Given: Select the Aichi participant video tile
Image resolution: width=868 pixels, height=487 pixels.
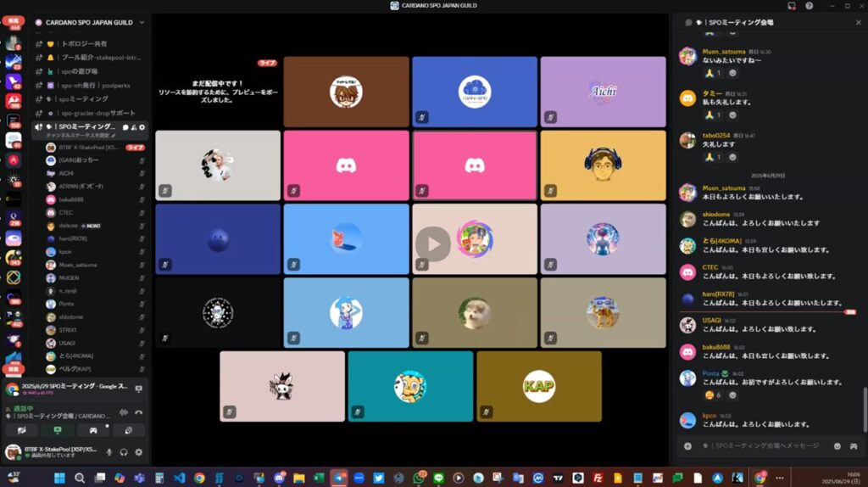Looking at the screenshot, I should [x=603, y=92].
